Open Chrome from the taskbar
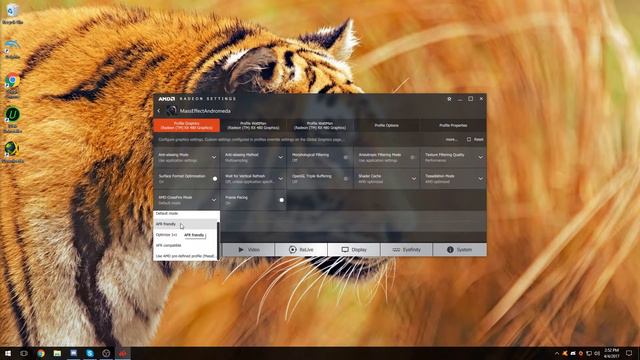 [x=41, y=353]
